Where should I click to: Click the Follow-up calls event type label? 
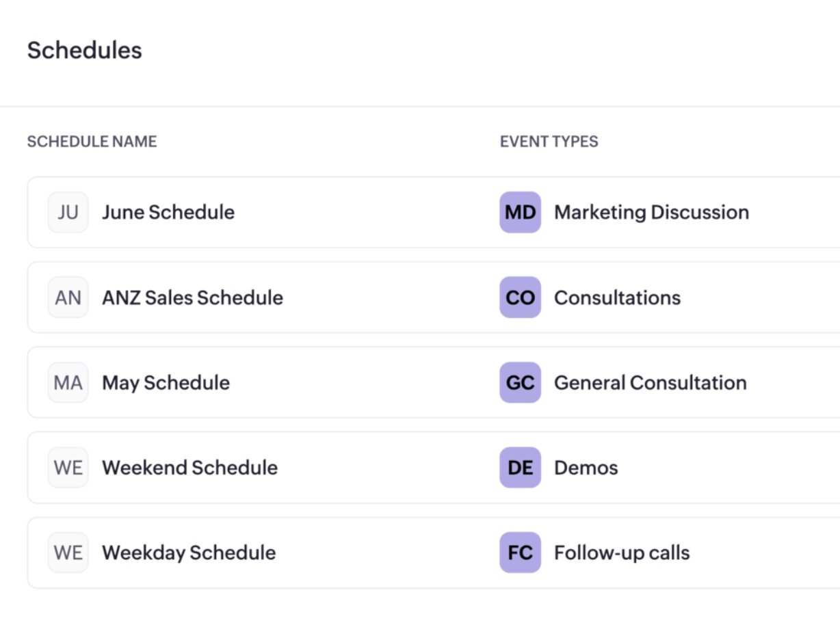(x=622, y=553)
